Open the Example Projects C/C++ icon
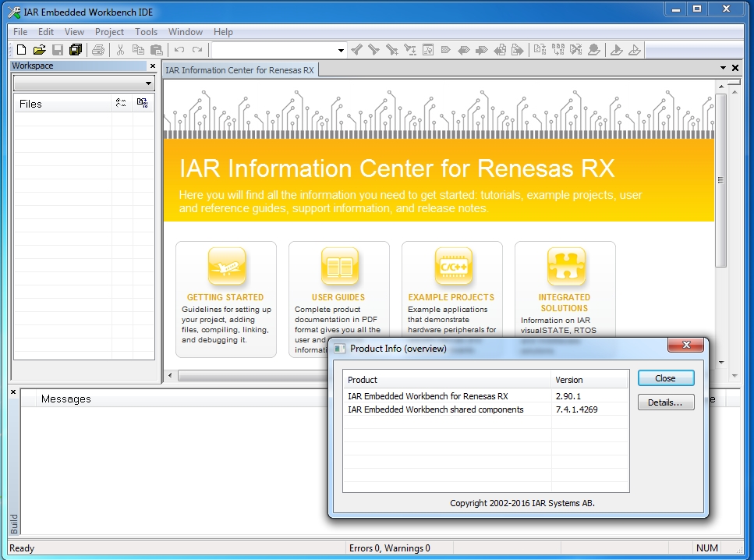Viewport: 754px width, 560px height. tap(453, 266)
